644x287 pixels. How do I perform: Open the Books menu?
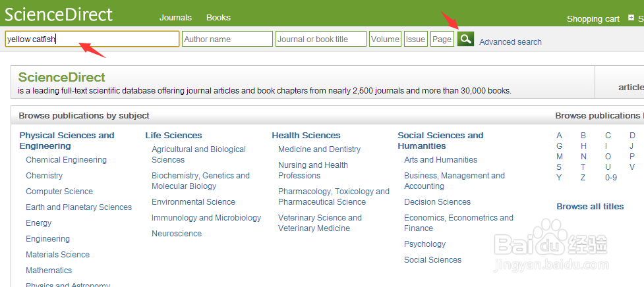point(218,18)
